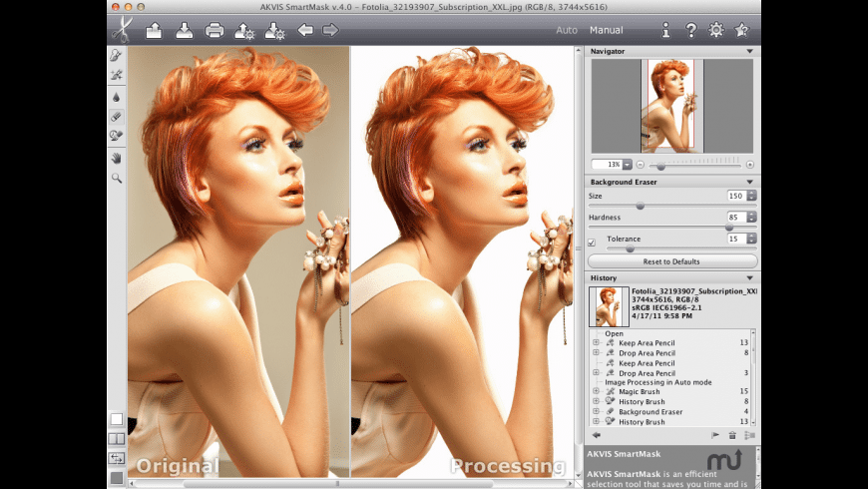Expand the History Brush entry with 13
The height and width of the screenshot is (489, 868).
[x=597, y=421]
